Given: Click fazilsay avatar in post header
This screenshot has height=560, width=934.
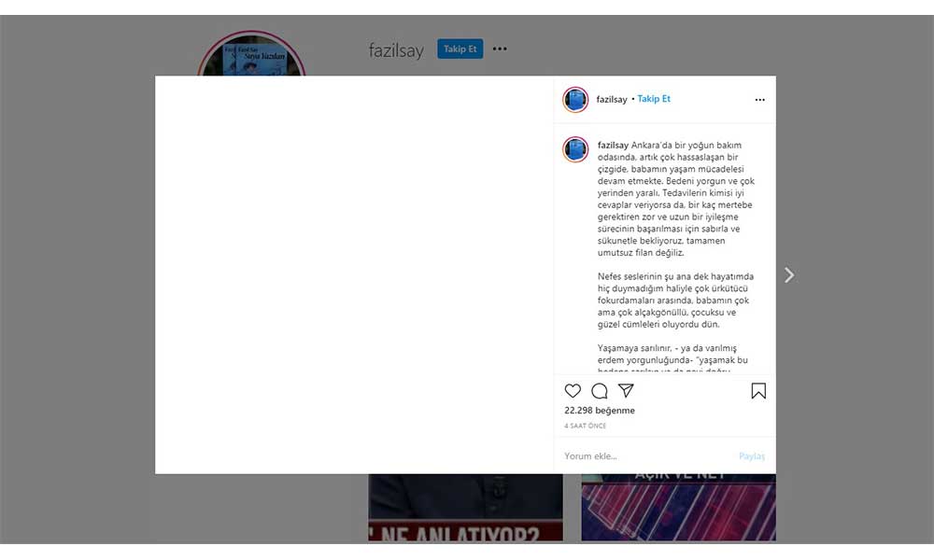Looking at the screenshot, I should (575, 99).
